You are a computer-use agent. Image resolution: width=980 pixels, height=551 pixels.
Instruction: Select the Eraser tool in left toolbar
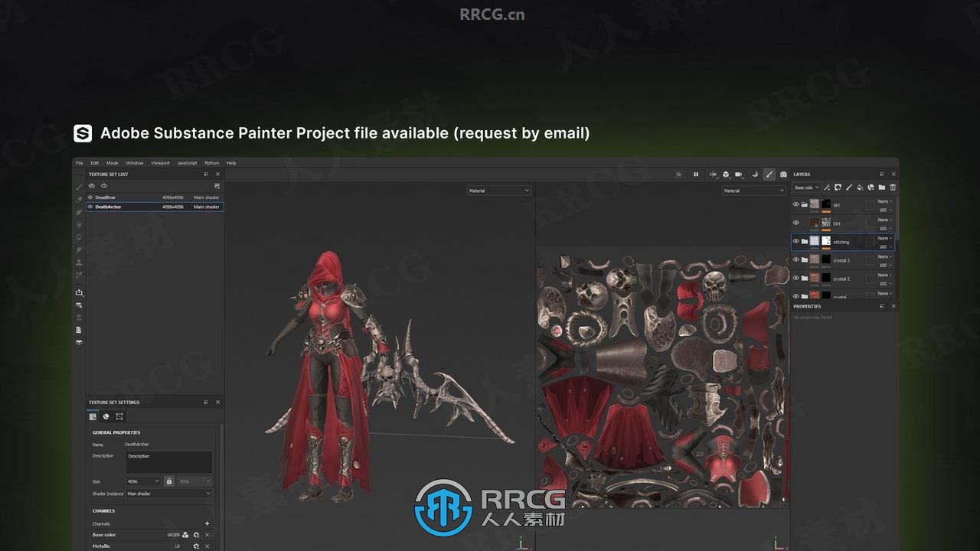79,200
